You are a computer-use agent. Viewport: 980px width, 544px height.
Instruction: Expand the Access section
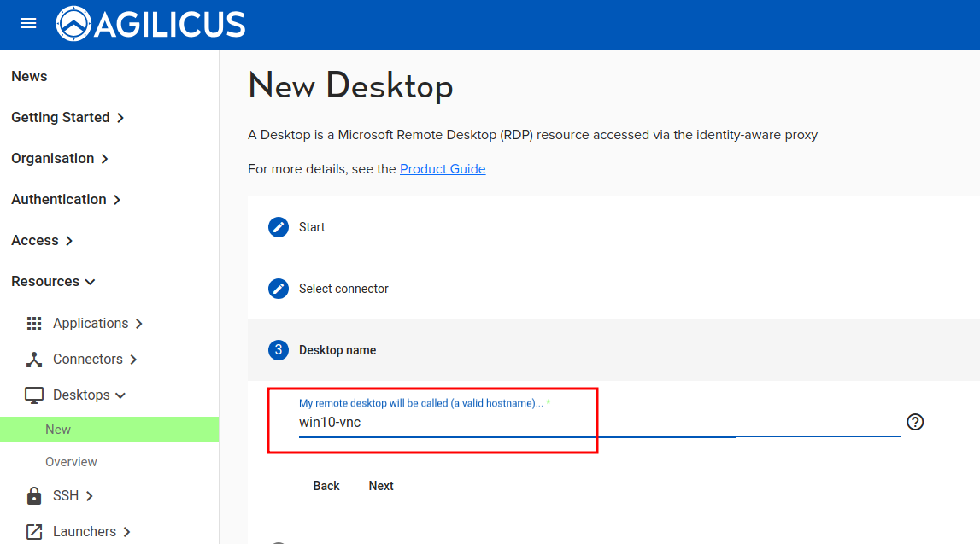point(42,241)
